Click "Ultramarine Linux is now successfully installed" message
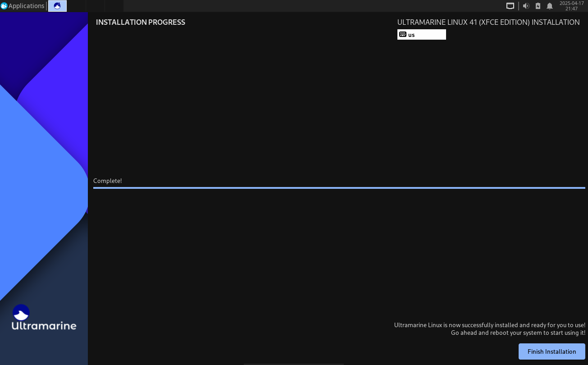588x365 pixels. [490, 325]
